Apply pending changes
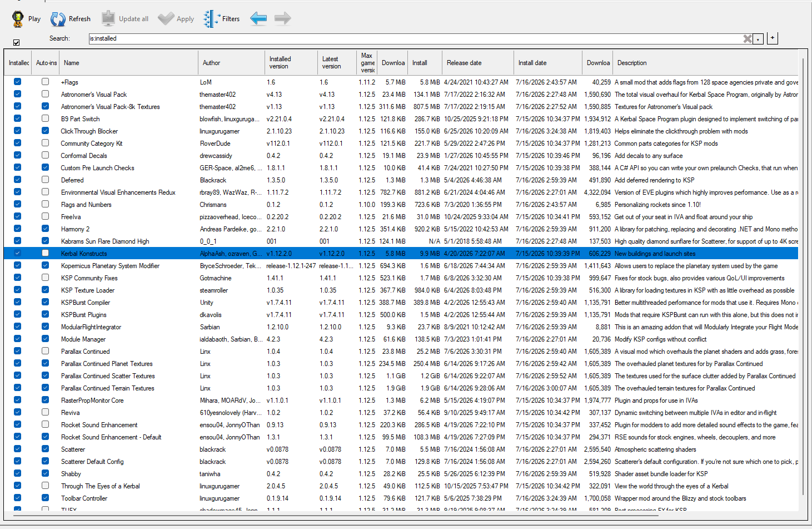Screen dimensions: 812x529 176,19
